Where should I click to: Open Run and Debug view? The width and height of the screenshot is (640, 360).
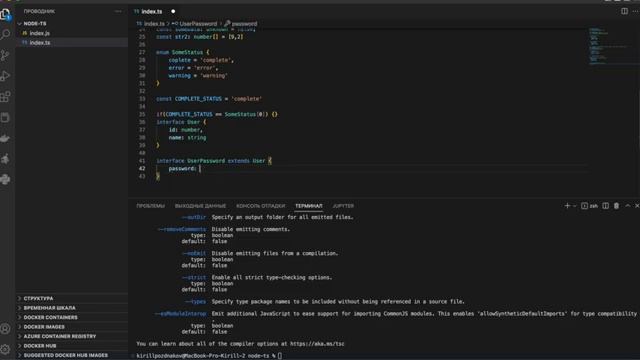(x=5, y=76)
